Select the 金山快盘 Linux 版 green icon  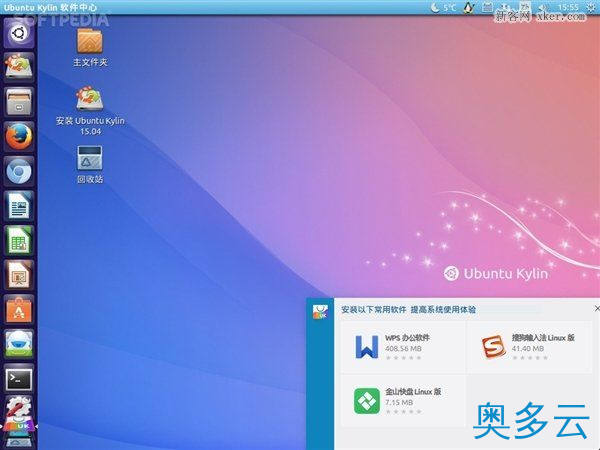(367, 401)
